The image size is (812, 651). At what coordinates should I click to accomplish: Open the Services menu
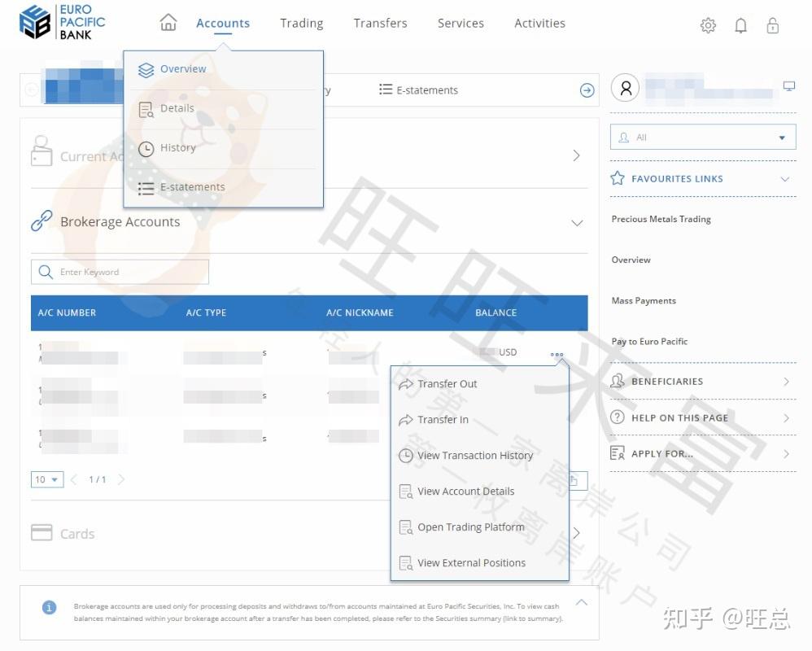(461, 24)
